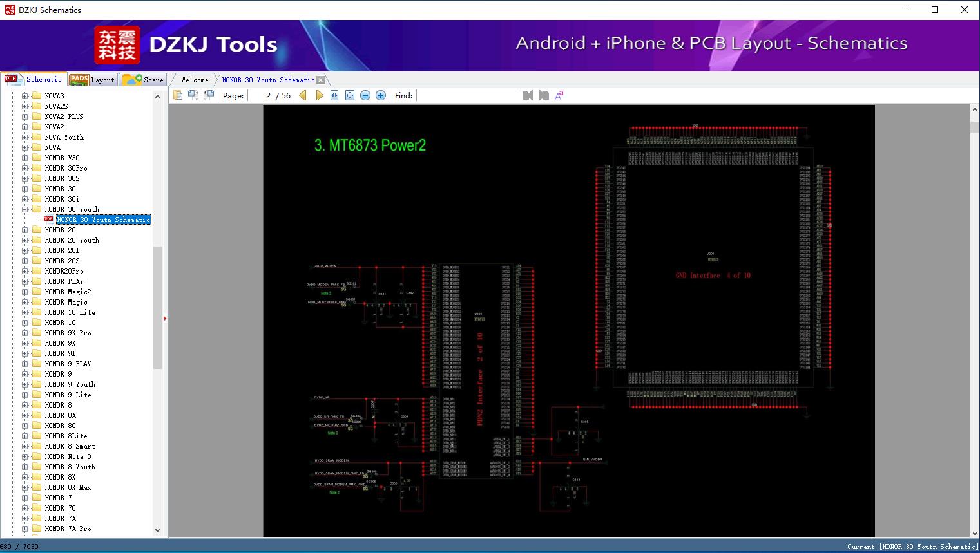The height and width of the screenshot is (553, 980).
Task: Go to the next page arrow
Action: [x=319, y=95]
